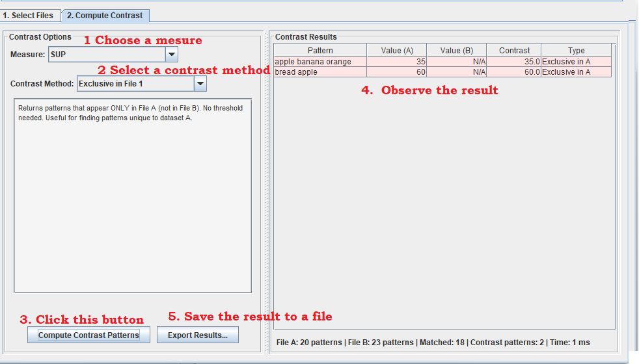This screenshot has width=639, height=364.
Task: Select the "apple banana orange" pattern cell
Action: pyautogui.click(x=319, y=62)
